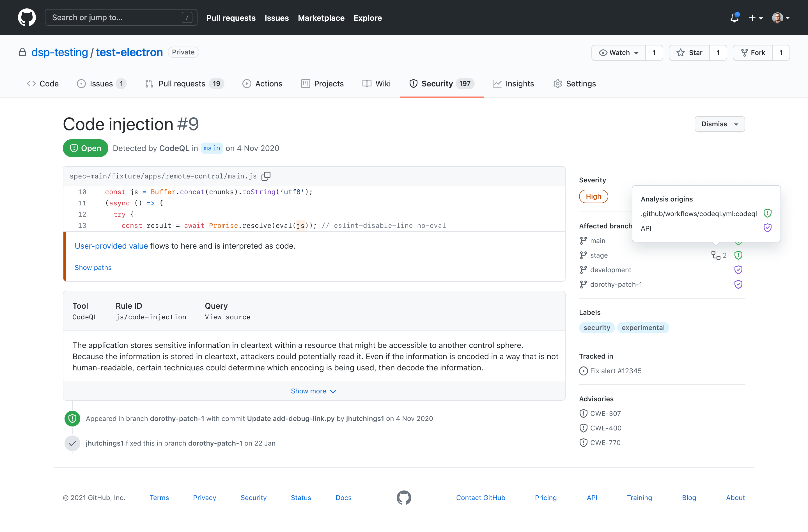Click shield icon for stage branch

738,255
